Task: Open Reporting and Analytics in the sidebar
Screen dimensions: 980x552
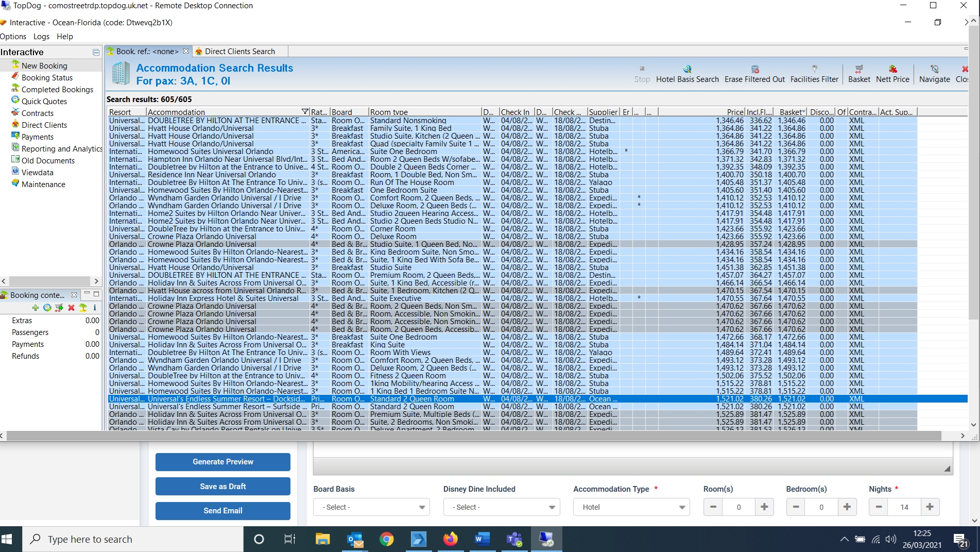Action: point(62,148)
